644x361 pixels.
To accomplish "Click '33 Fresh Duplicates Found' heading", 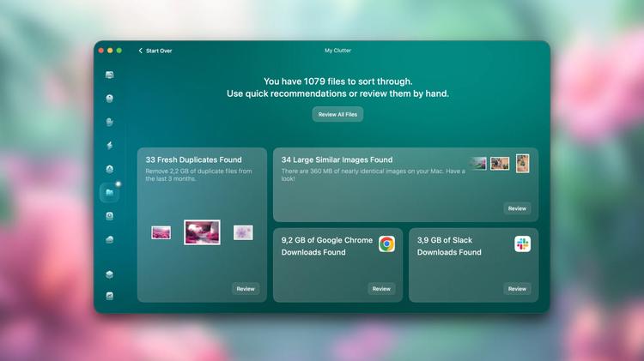I will coord(193,159).
